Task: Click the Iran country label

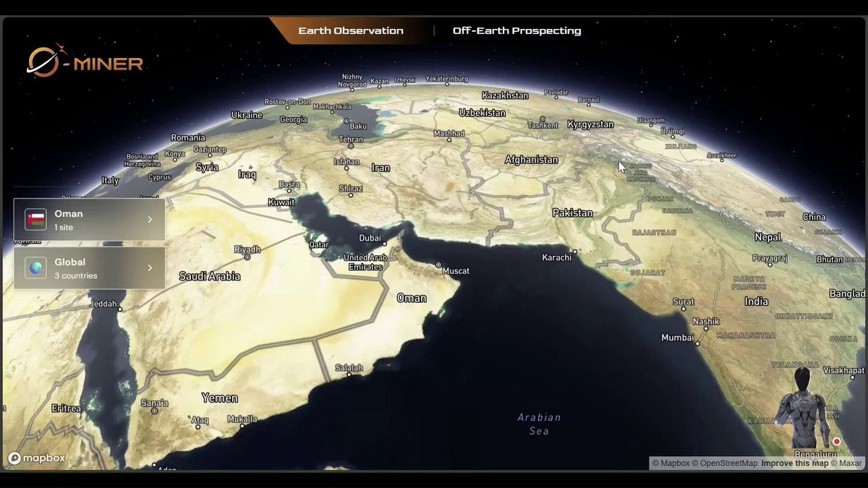Action: pyautogui.click(x=380, y=168)
